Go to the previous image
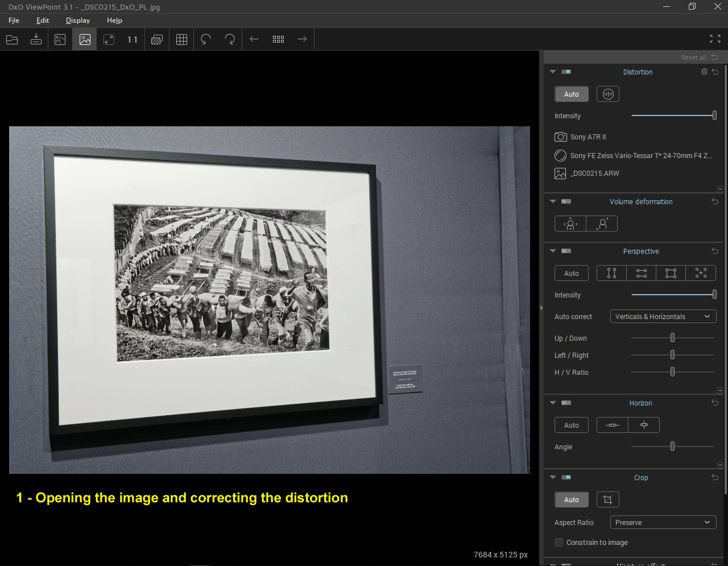This screenshot has width=728, height=566. pyautogui.click(x=254, y=39)
